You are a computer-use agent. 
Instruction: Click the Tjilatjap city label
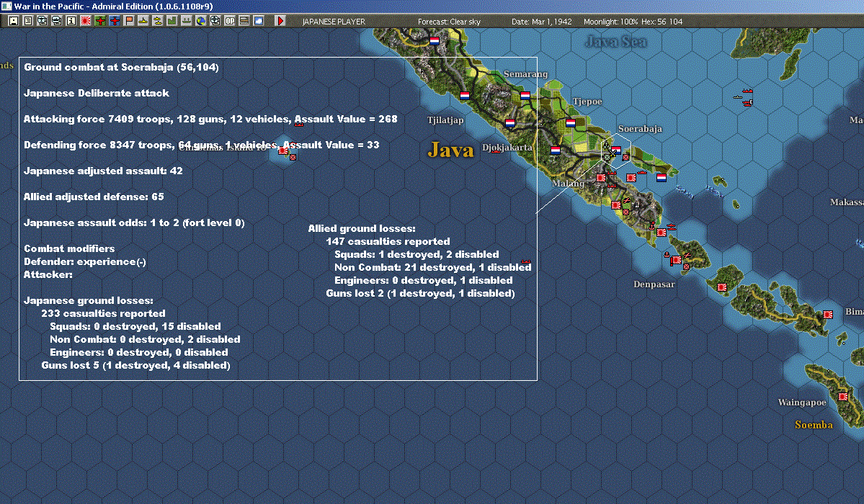445,120
